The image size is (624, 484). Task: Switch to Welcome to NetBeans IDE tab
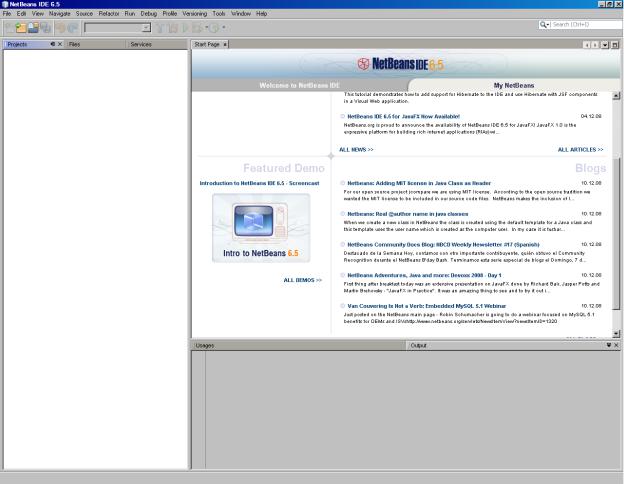[299, 85]
